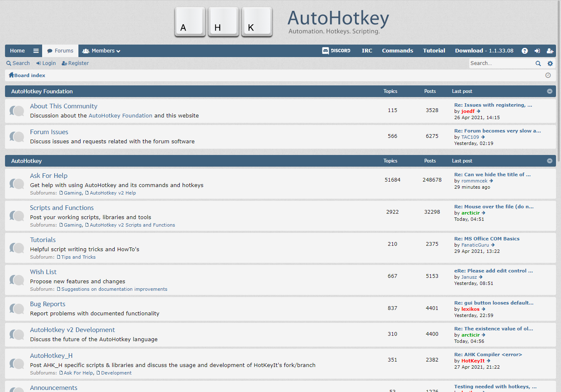
Task: Open the FAQ question mark icon
Action: coord(525,51)
